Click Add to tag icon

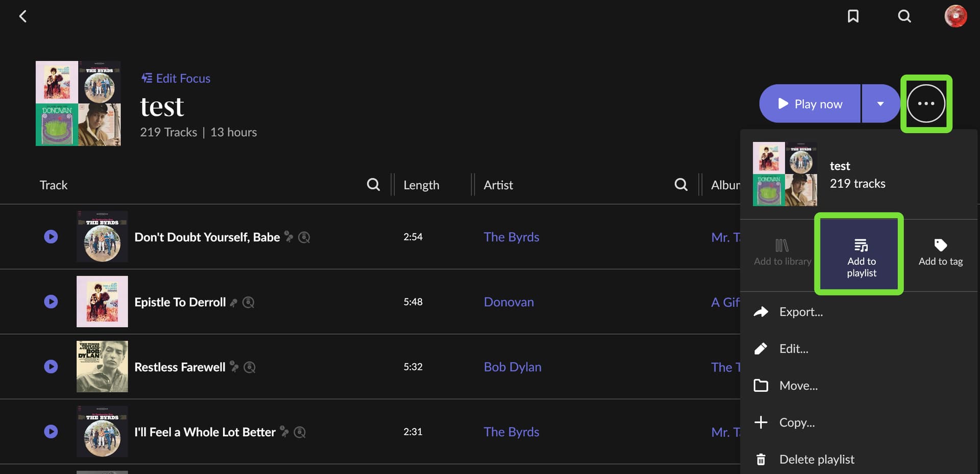[940, 253]
